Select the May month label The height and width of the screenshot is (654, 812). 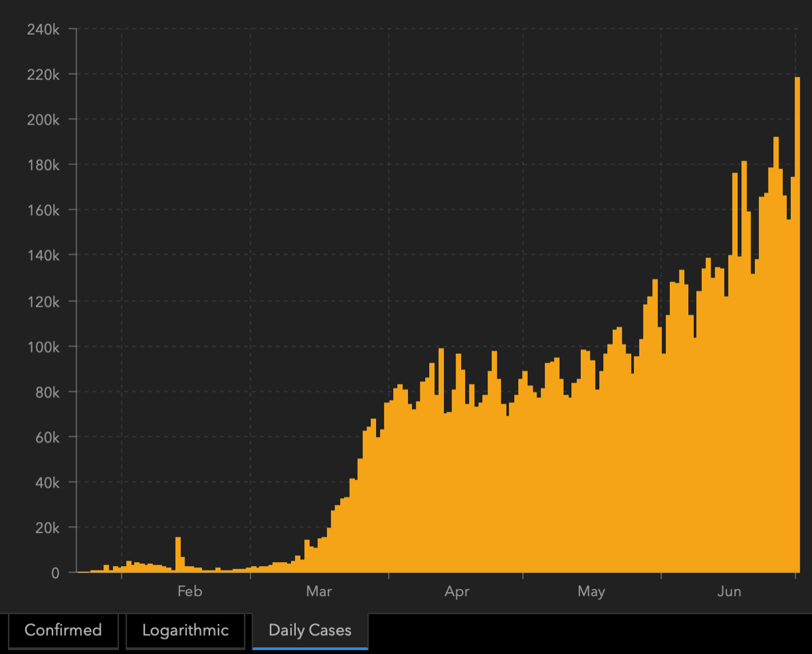tap(591, 591)
